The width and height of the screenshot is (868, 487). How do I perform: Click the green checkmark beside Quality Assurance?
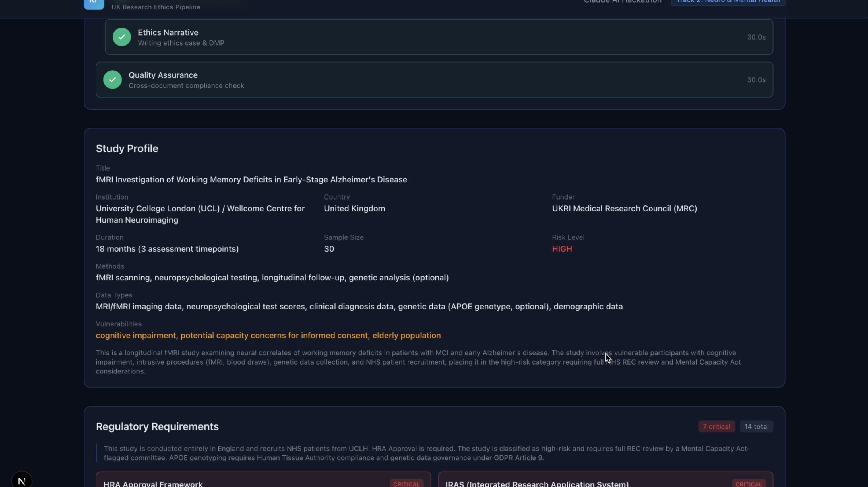113,80
